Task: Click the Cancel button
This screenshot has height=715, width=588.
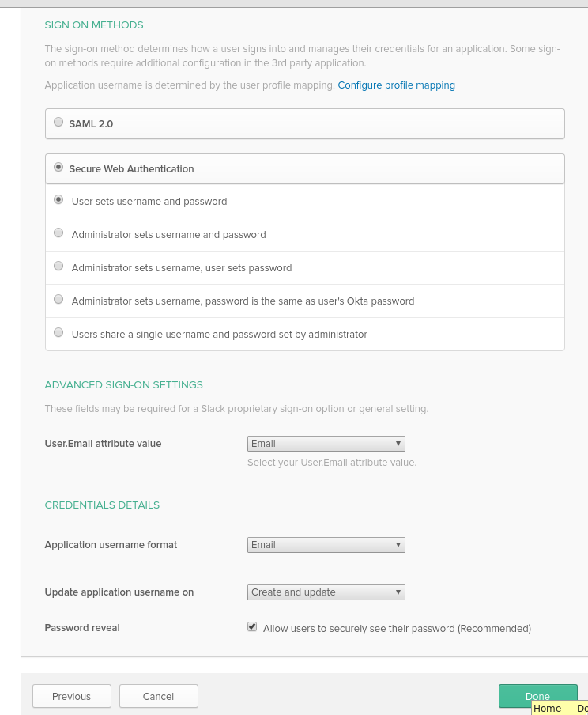Action: [x=158, y=696]
